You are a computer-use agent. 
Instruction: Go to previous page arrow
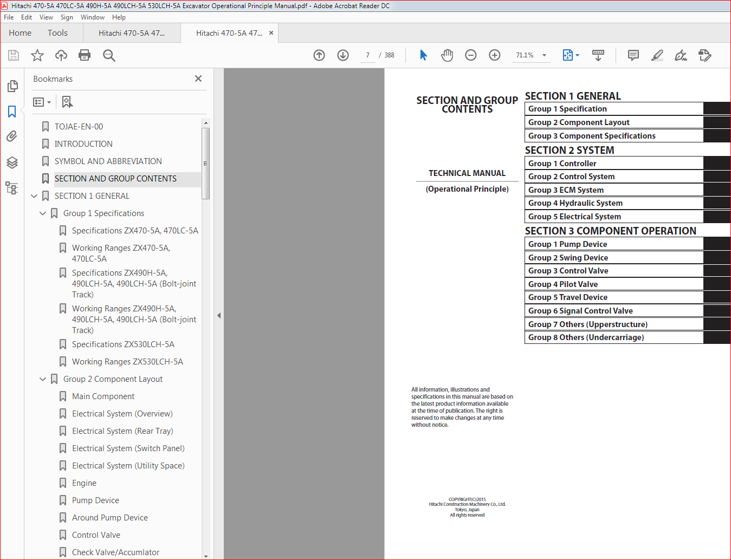pyautogui.click(x=319, y=55)
